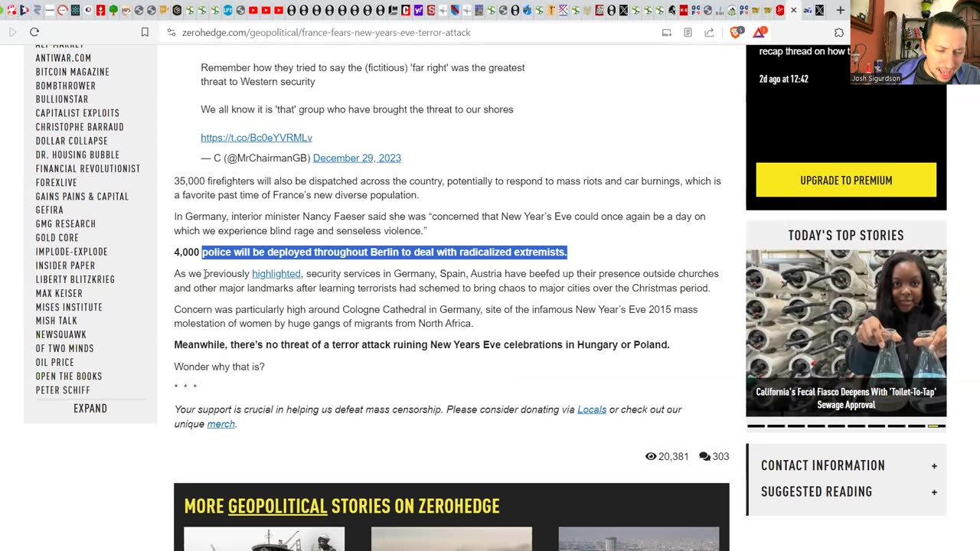Viewport: 980px width, 551px height.
Task: Open the merch link
Action: pyautogui.click(x=221, y=424)
